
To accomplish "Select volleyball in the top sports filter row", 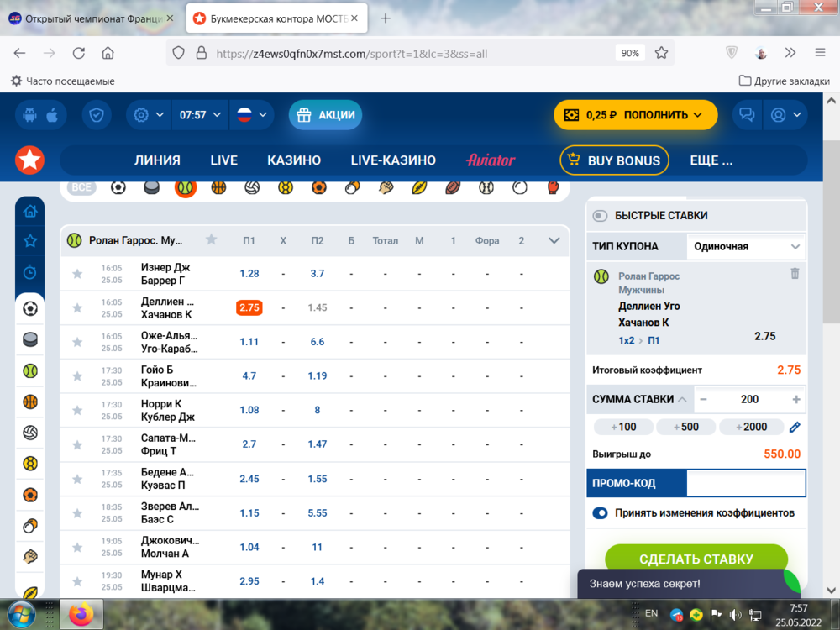I will [252, 187].
